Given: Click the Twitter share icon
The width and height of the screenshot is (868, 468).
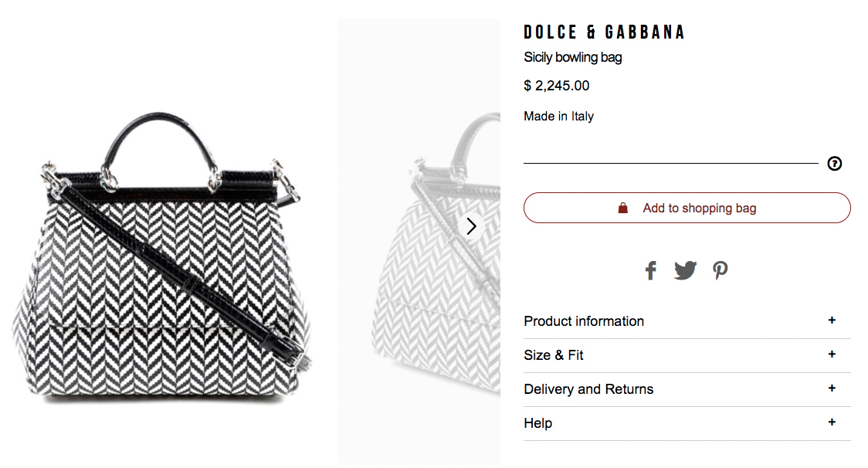Looking at the screenshot, I should point(685,270).
